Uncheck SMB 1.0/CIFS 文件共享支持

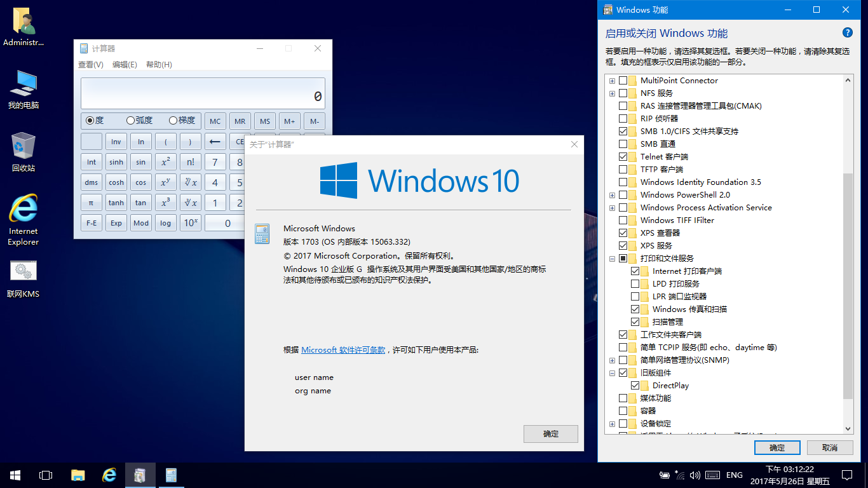pos(623,132)
